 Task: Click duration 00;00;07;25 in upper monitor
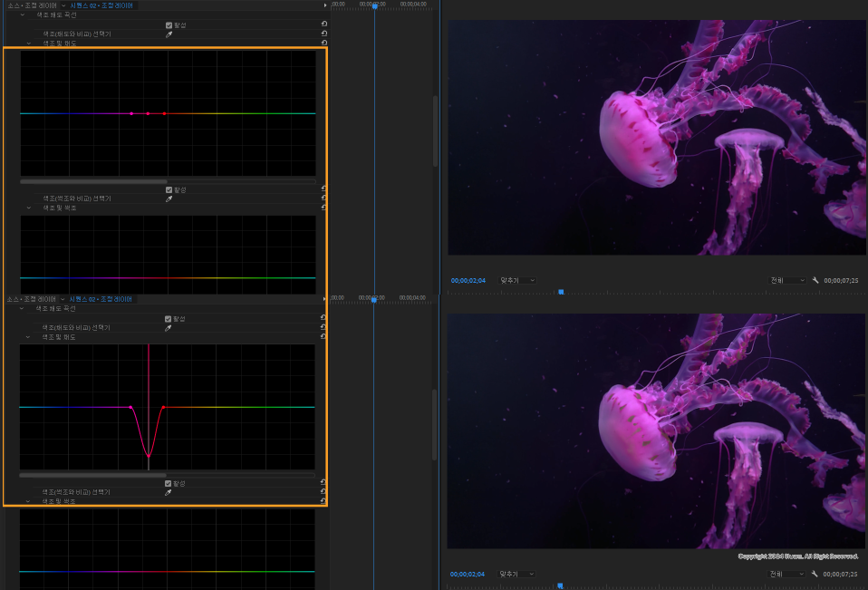(841, 281)
